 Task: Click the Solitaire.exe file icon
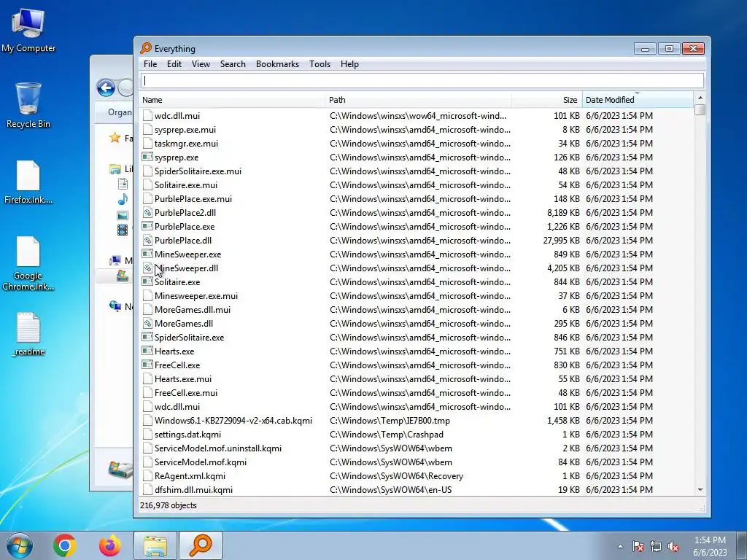pos(147,282)
